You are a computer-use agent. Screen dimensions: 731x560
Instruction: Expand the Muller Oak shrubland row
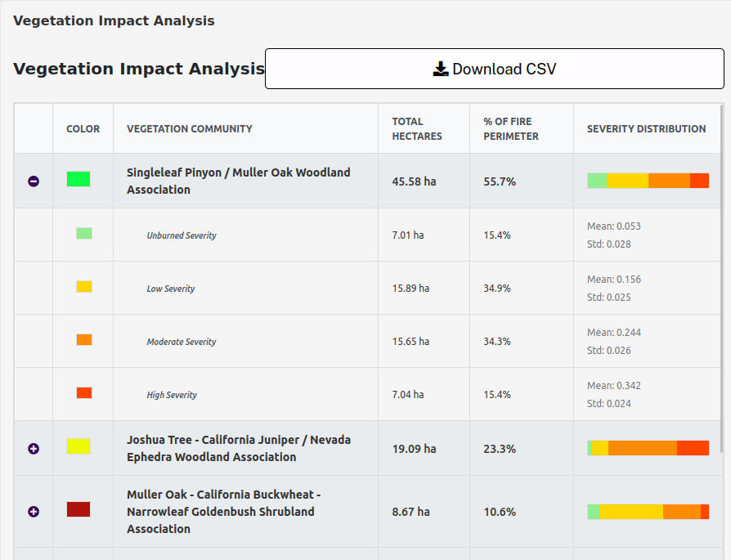pyautogui.click(x=34, y=512)
